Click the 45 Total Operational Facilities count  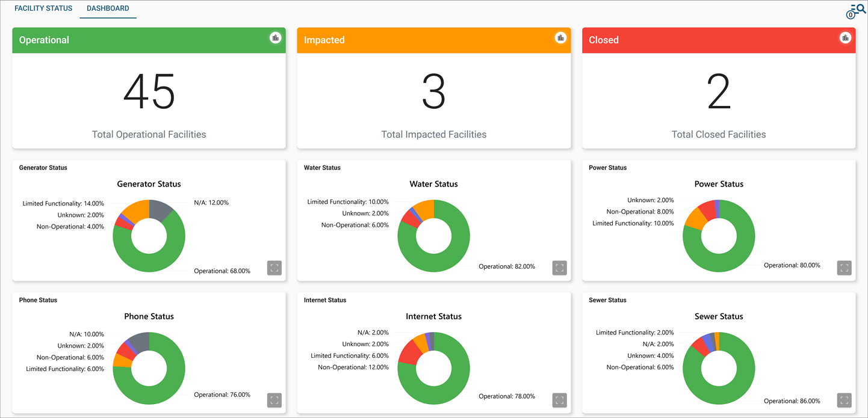point(149,91)
